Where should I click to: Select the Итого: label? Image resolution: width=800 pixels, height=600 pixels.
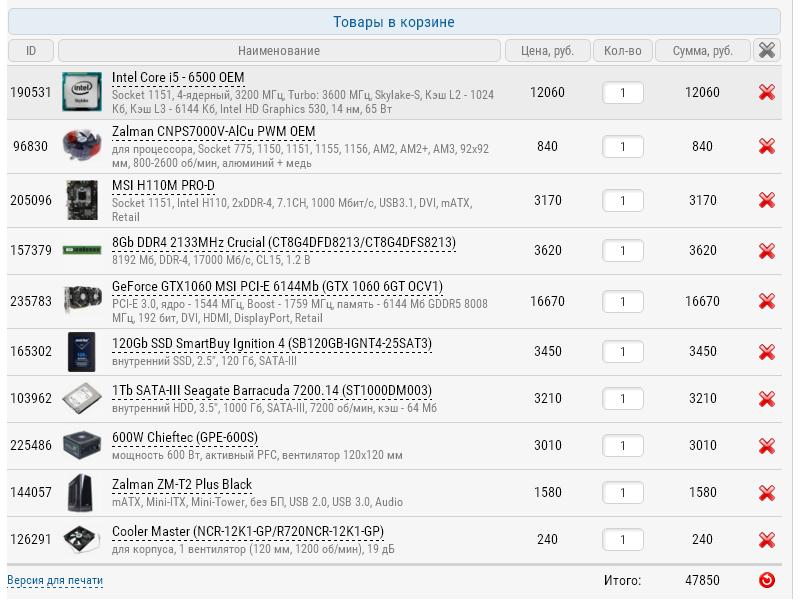tap(622, 580)
